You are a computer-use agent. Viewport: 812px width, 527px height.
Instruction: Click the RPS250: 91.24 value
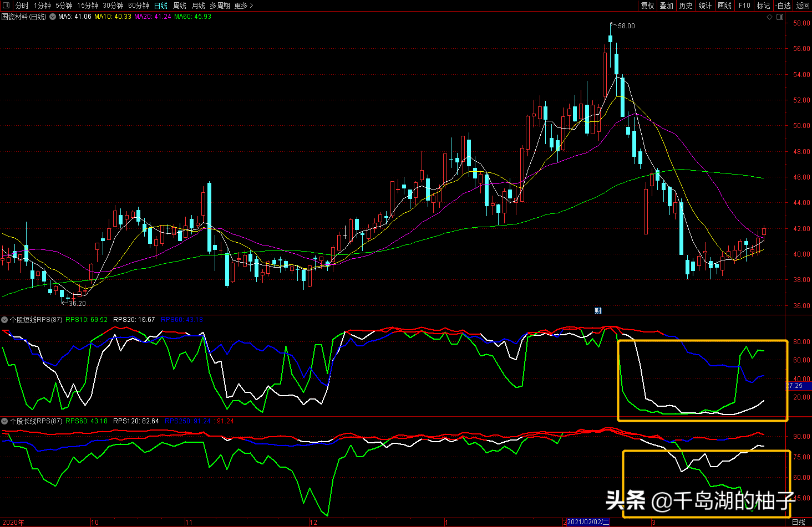click(x=187, y=421)
